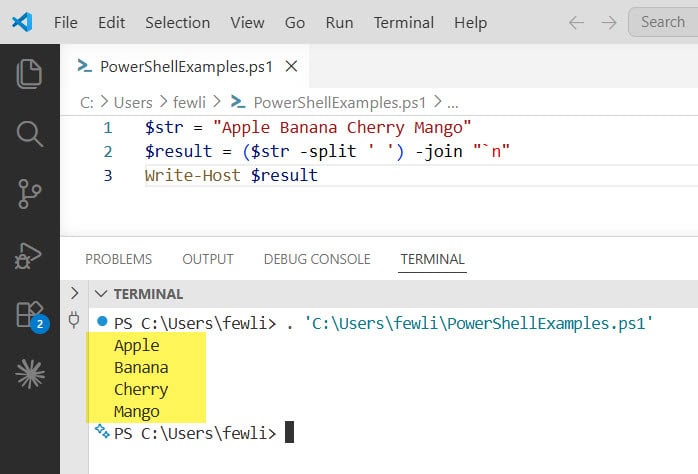Screen dimensions: 698x474
Task: Click the breadcrumb ellipsis
Action: pos(453,104)
